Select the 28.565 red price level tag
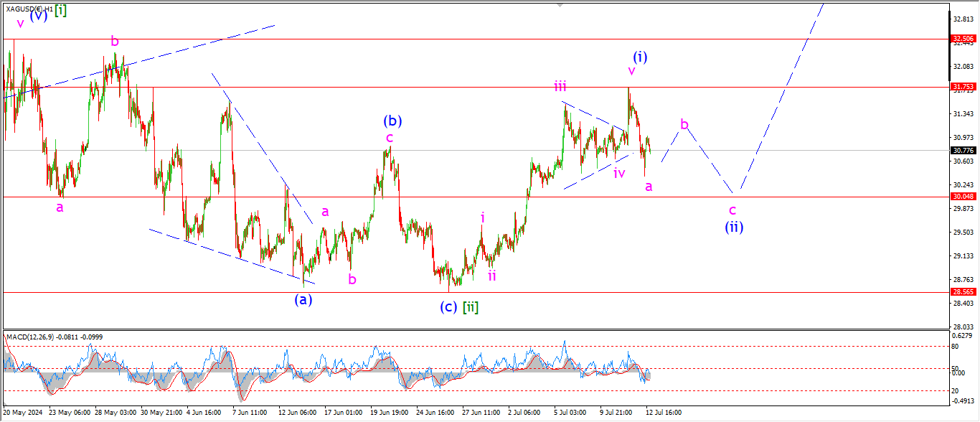Viewport: 980px width, 422px height. pos(962,292)
